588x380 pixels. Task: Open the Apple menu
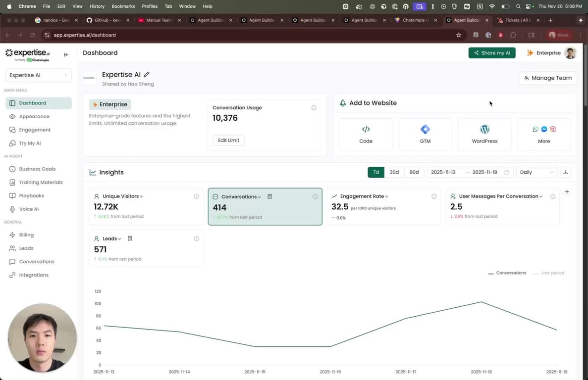click(x=9, y=6)
